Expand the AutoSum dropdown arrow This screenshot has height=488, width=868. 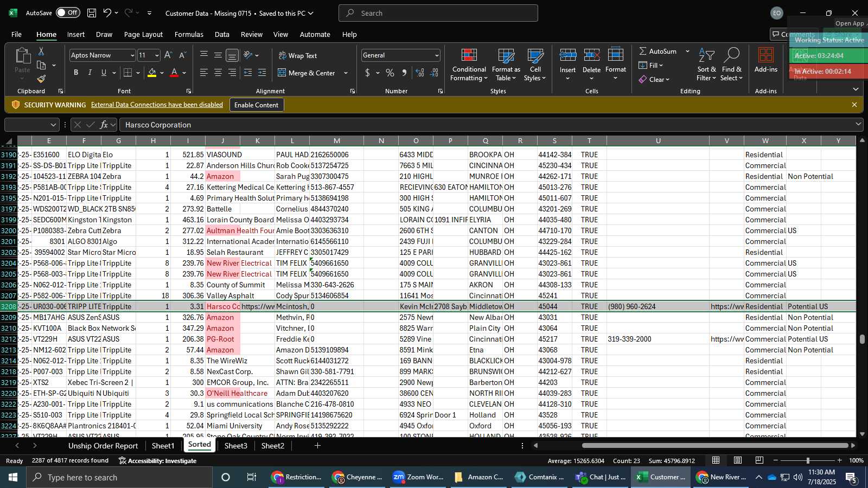pyautogui.click(x=687, y=51)
